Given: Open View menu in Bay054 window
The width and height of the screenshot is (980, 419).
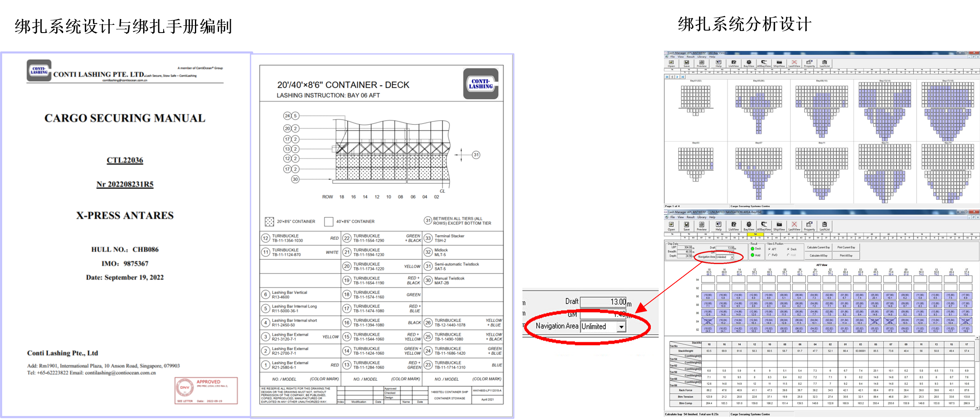Looking at the screenshot, I should pos(681,217).
